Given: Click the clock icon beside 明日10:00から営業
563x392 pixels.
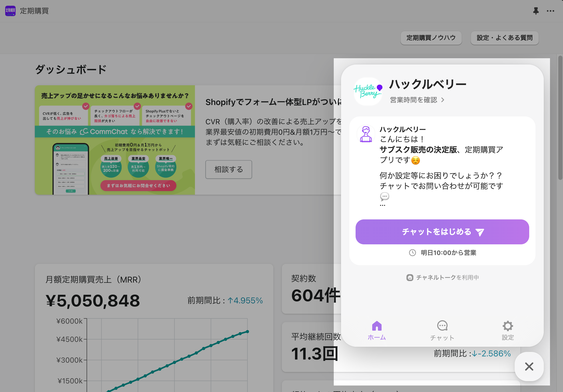Looking at the screenshot, I should (412, 253).
